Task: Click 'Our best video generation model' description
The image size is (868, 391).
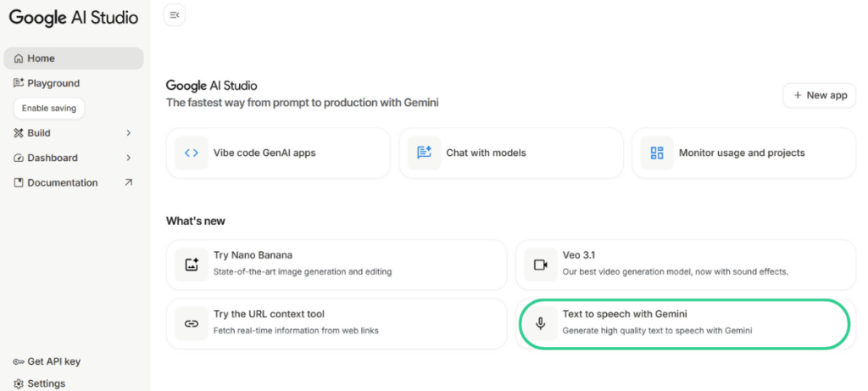Action: point(676,272)
